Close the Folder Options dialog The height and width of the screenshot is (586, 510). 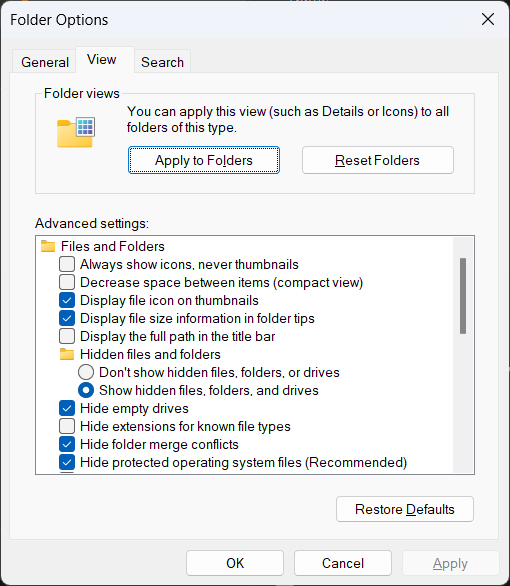pos(488,19)
